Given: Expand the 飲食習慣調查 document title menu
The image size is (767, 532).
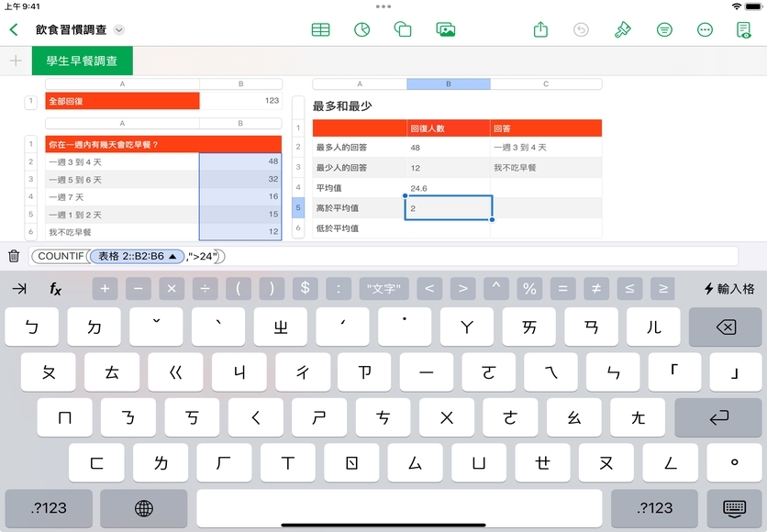Looking at the screenshot, I should (118, 30).
